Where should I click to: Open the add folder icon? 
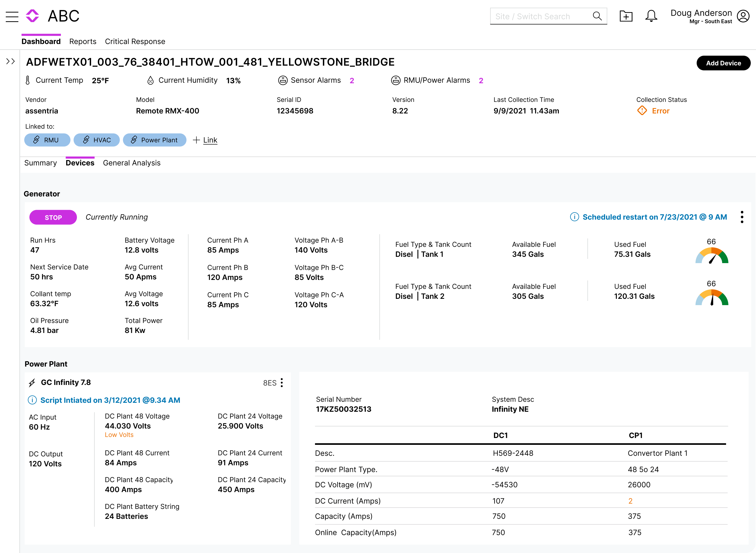pos(626,16)
